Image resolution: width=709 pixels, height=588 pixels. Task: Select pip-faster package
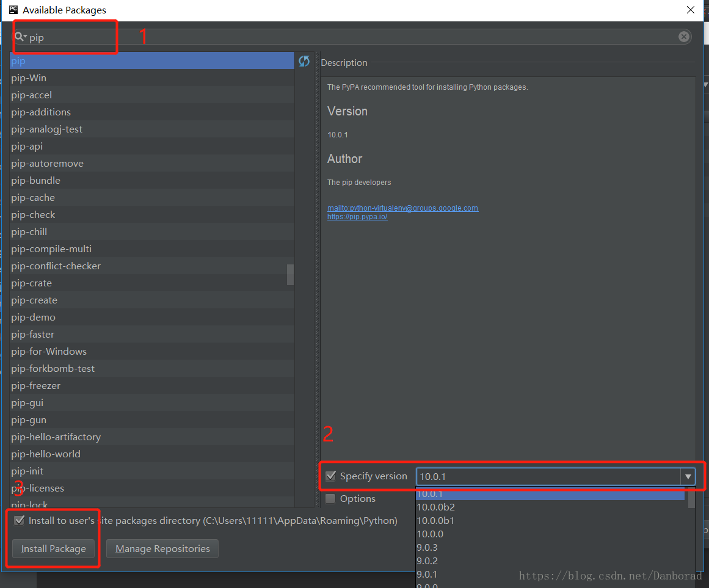pyautogui.click(x=152, y=335)
